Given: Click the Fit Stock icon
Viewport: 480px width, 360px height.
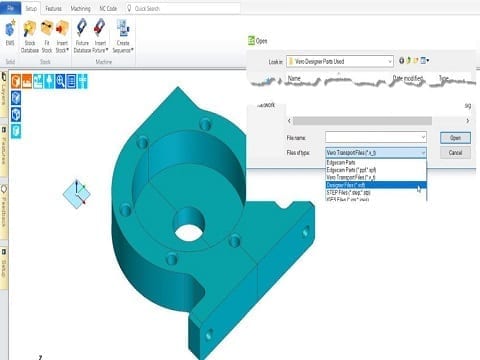Looking at the screenshot, I should (x=47, y=37).
